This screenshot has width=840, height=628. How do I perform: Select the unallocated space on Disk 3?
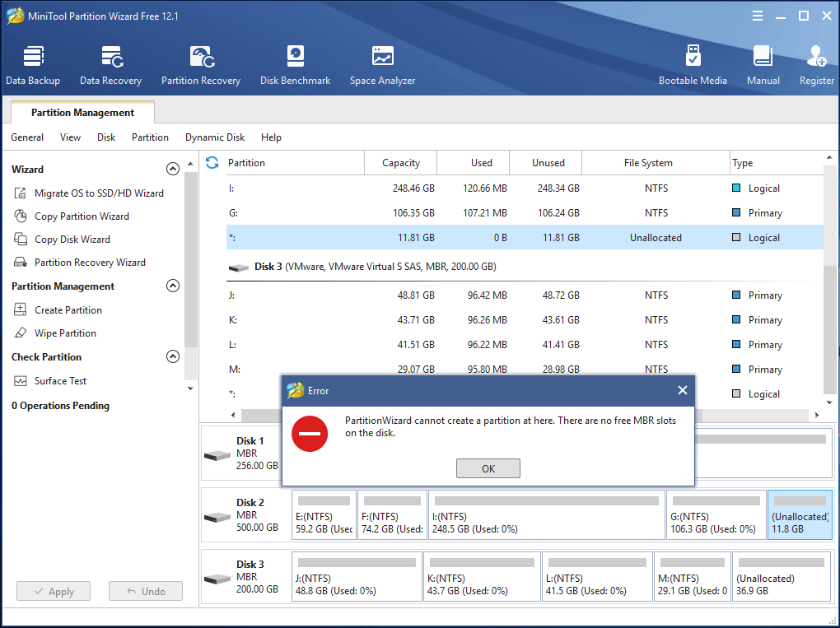coord(781,576)
